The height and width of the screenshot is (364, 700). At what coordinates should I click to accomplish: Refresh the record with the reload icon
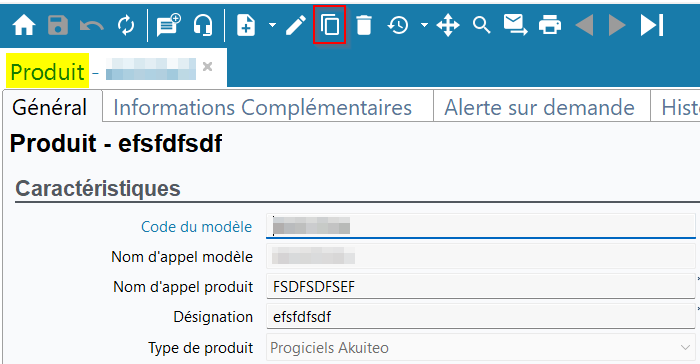[126, 25]
